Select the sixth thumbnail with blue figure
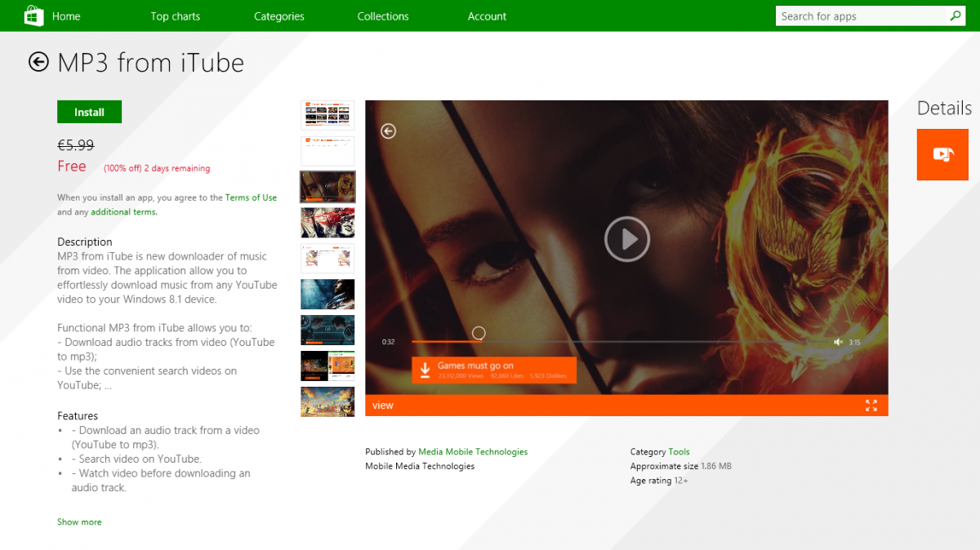Image resolution: width=980 pixels, height=550 pixels. pyautogui.click(x=327, y=295)
